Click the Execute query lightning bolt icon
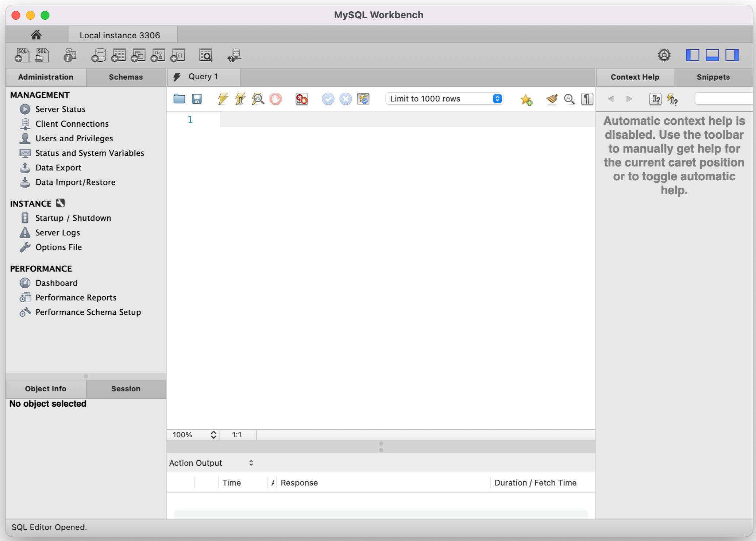The width and height of the screenshot is (756, 541). [223, 99]
